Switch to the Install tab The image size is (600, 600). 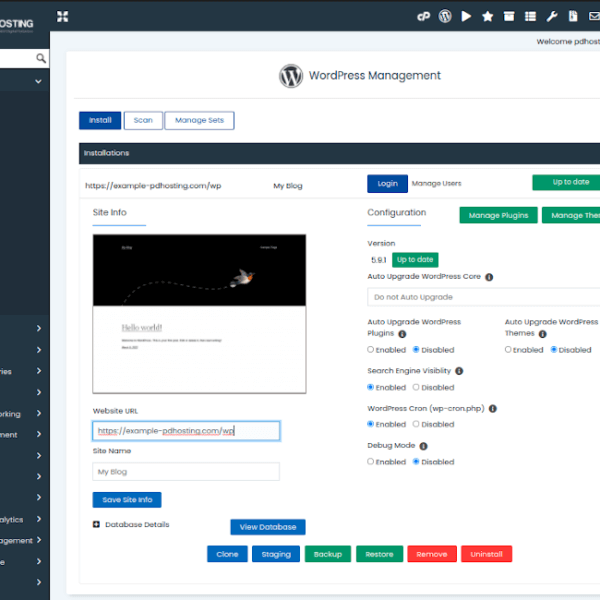click(100, 121)
